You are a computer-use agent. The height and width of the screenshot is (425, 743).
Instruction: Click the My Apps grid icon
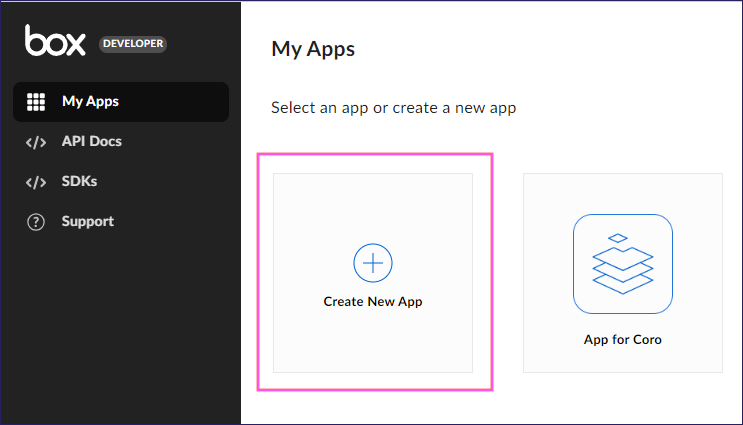(x=36, y=102)
